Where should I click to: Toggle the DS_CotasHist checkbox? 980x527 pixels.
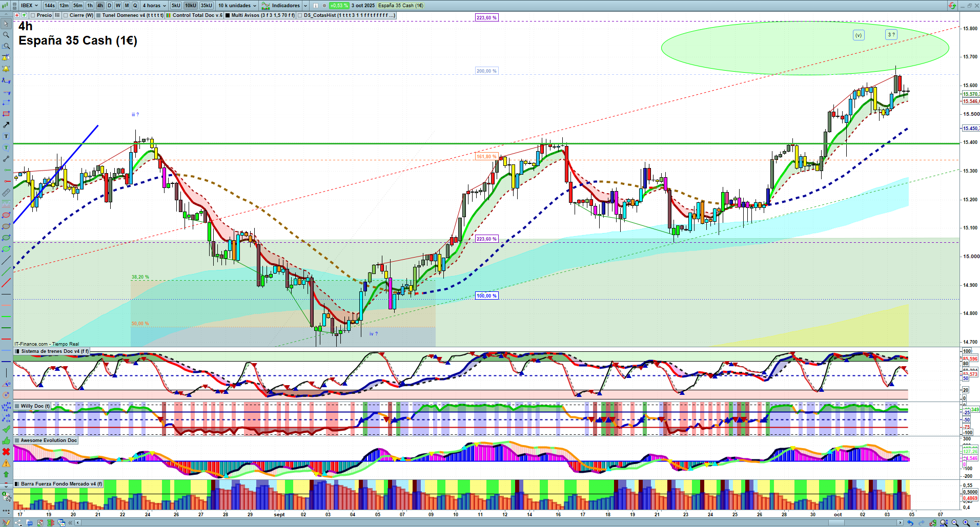click(300, 15)
